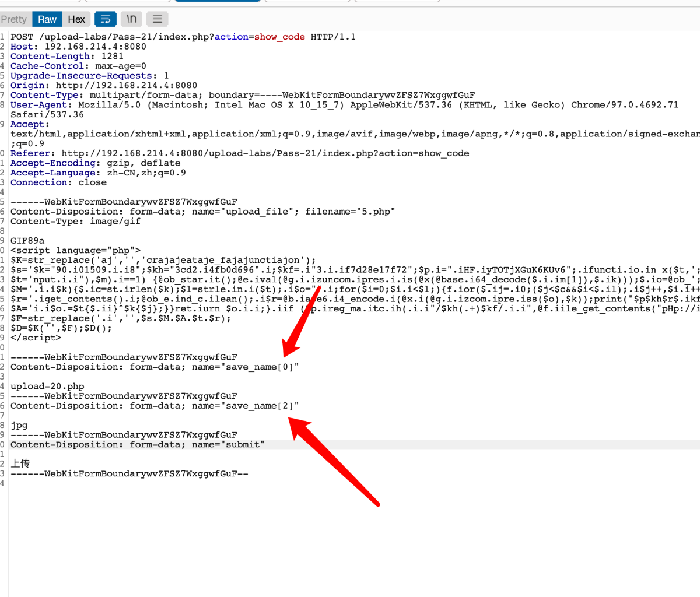
Task: Click the Host: 192.168.214.4:8080 header
Action: [78, 47]
